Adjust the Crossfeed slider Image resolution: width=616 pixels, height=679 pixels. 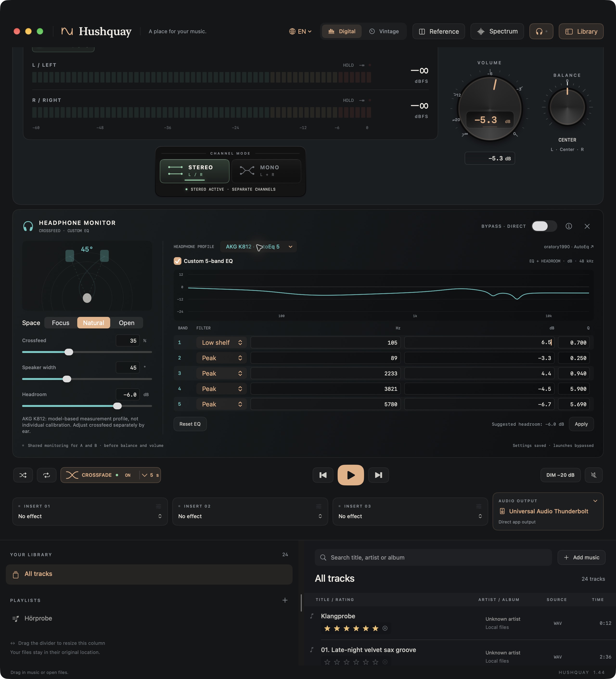tap(69, 352)
